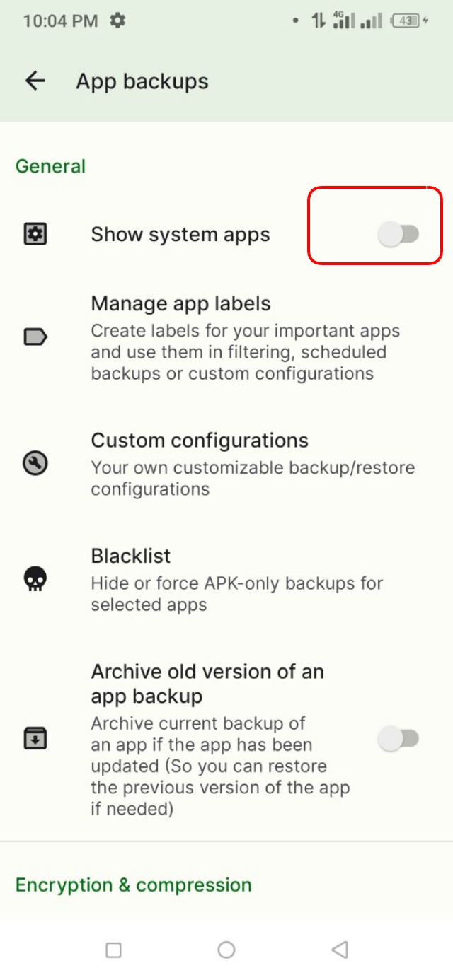453x980 pixels.
Task: Open the settings gear in the status bar
Action: pyautogui.click(x=119, y=21)
